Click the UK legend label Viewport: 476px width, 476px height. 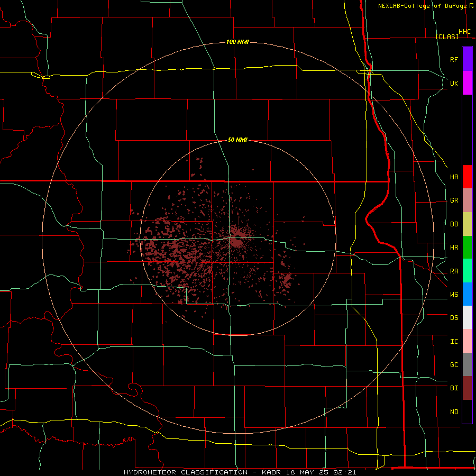[454, 83]
